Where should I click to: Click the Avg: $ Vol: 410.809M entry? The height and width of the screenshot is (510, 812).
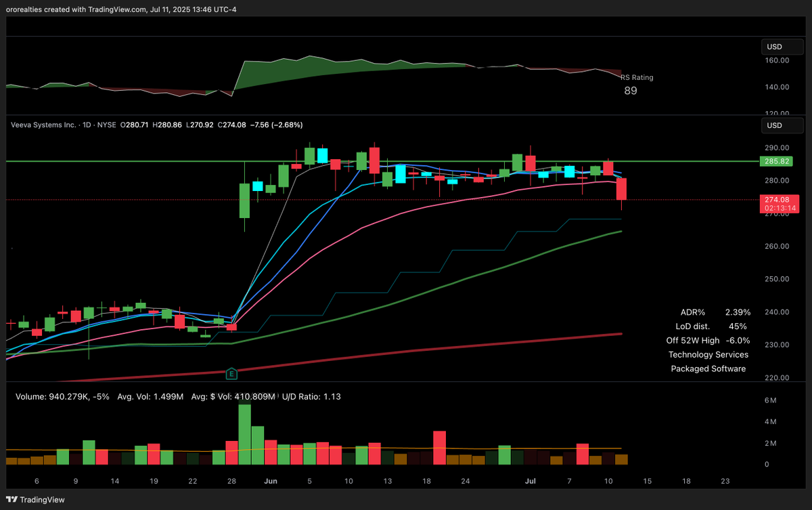tap(233, 396)
